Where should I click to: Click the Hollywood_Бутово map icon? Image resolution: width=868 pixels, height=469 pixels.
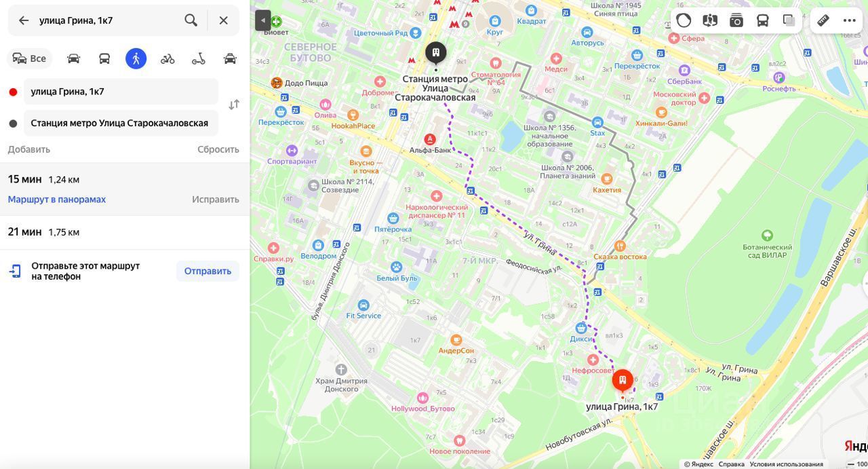(422, 398)
